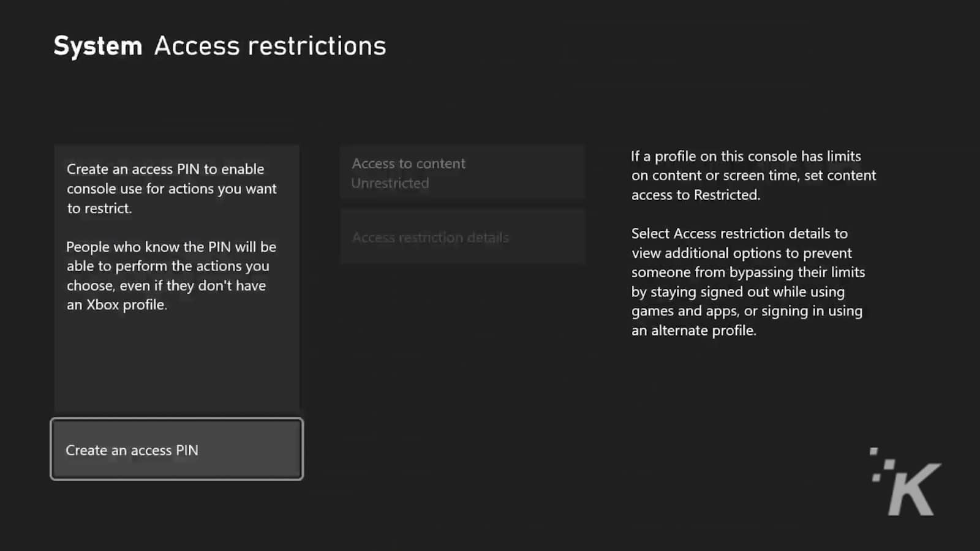This screenshot has height=551, width=980.
Task: Click the 'view additional options to prevent' line
Action: coord(742,253)
